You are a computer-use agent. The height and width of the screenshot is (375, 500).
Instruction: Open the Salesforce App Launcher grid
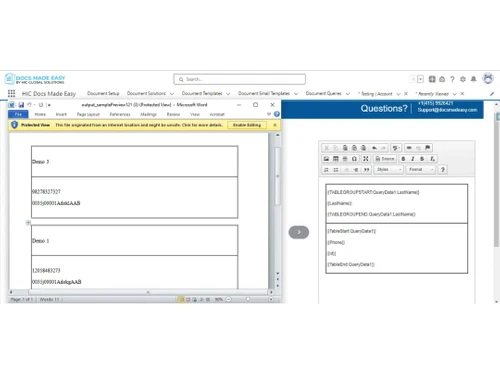(11, 93)
